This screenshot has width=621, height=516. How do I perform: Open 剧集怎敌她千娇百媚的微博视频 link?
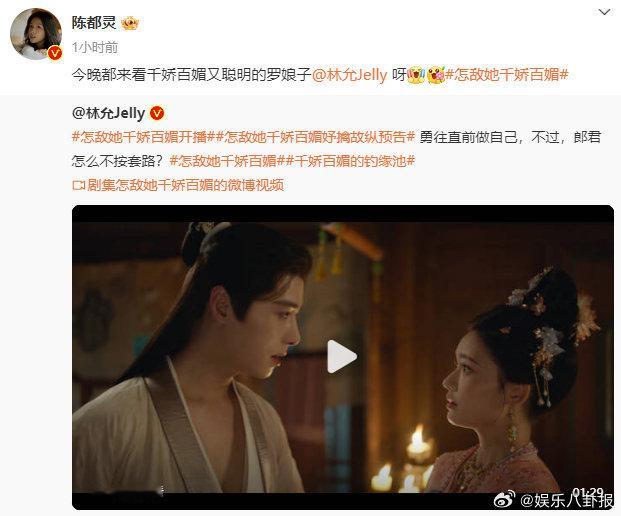click(185, 185)
